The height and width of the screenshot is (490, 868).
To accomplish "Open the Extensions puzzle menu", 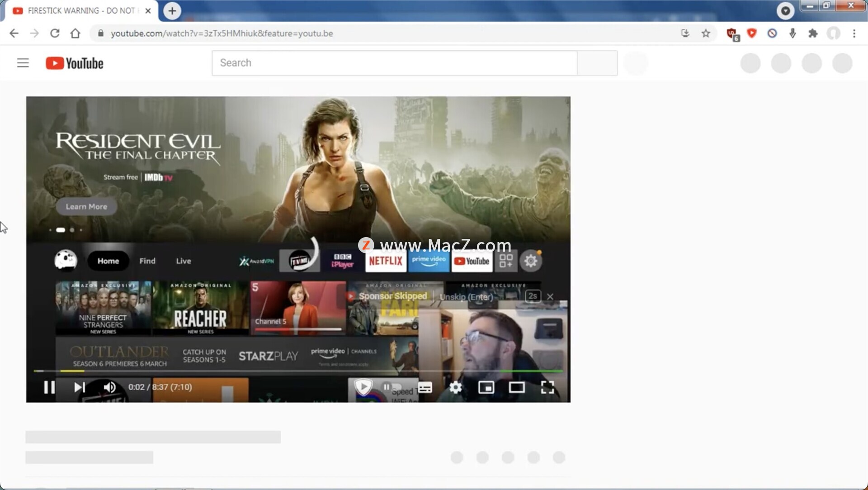I will pyautogui.click(x=813, y=33).
